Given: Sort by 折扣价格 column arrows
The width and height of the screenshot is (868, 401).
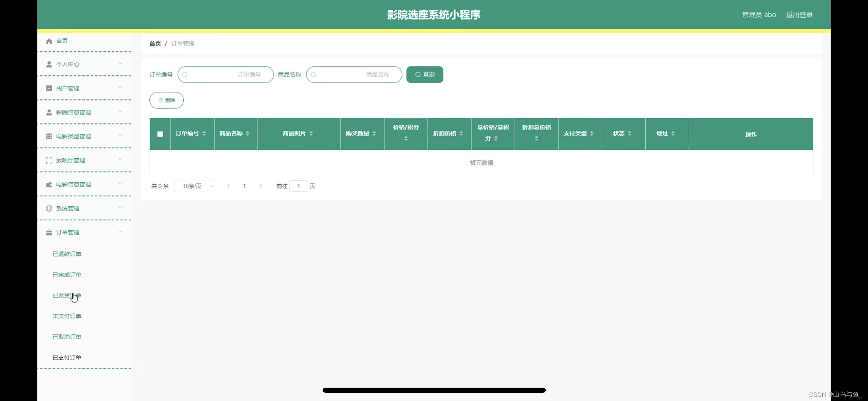Looking at the screenshot, I should click(x=461, y=133).
